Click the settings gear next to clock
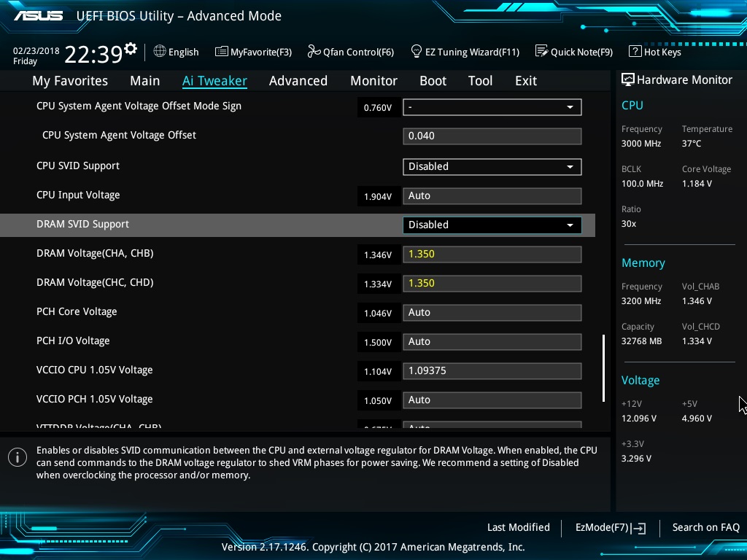 click(131, 48)
